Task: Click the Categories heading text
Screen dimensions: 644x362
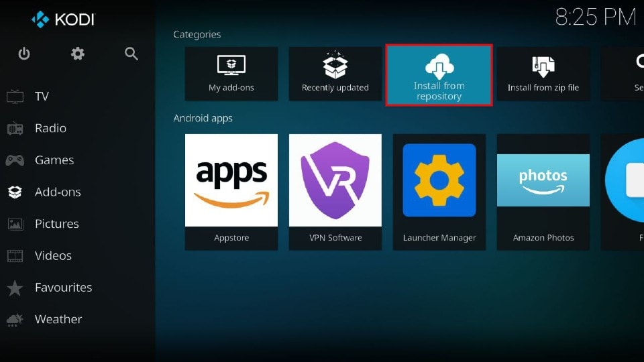Action: click(197, 34)
